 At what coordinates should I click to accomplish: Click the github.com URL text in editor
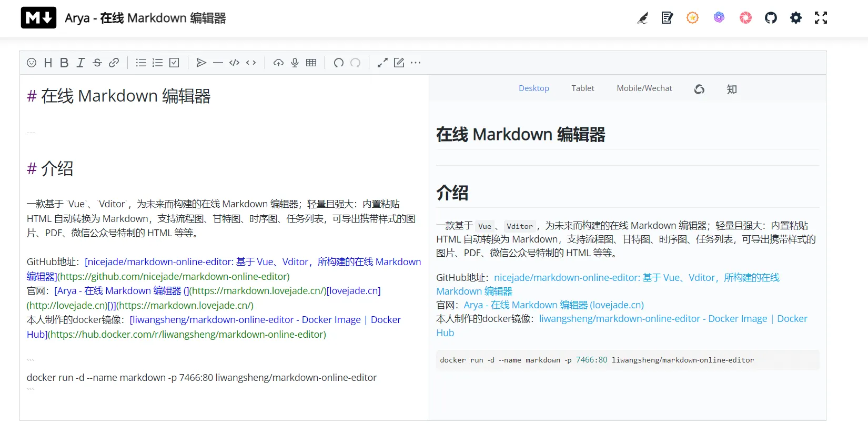[x=174, y=276]
